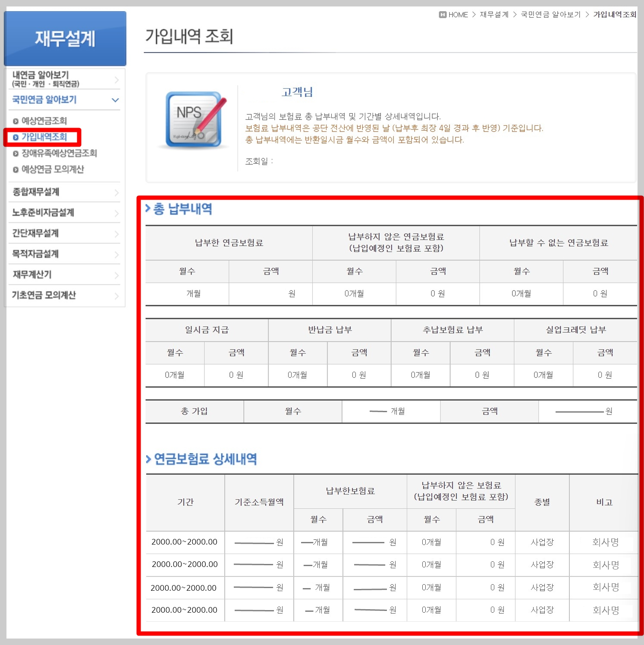Click the HOME icon in the breadcrumb
Screen dimensions: 644x645
point(443,14)
